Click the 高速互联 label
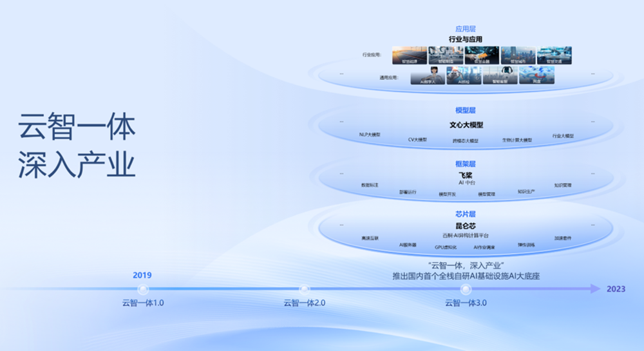Viewport: 644px width, 351px height. pos(370,238)
